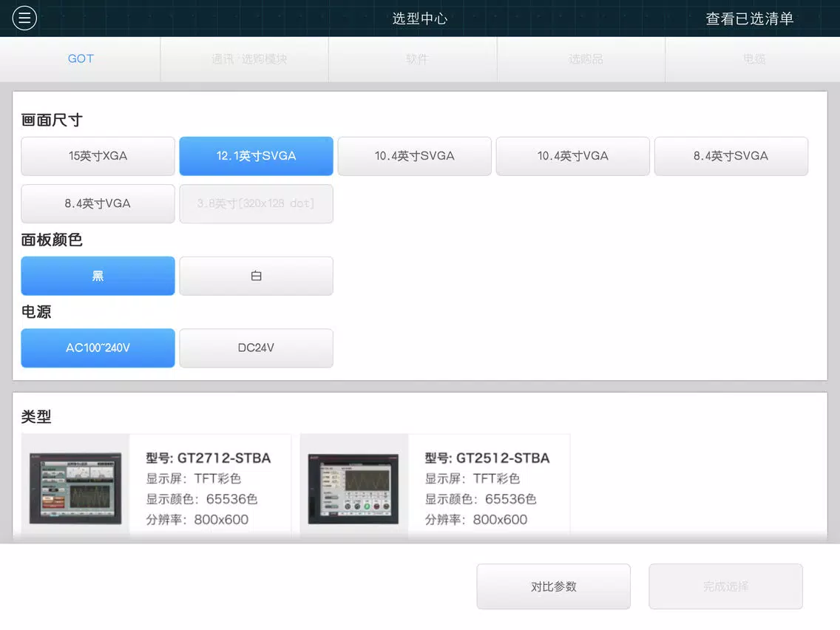Select 12.1英寸SVGA screen size

[x=256, y=156]
